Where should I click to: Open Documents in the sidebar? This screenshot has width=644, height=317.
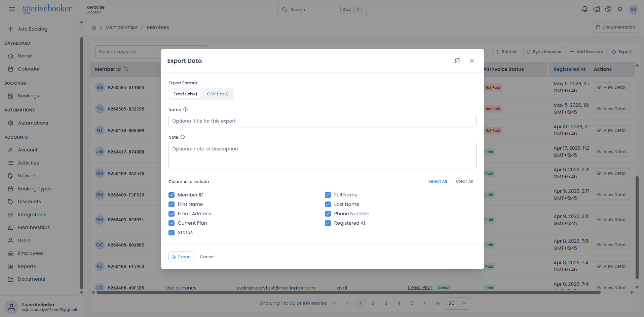point(31,279)
